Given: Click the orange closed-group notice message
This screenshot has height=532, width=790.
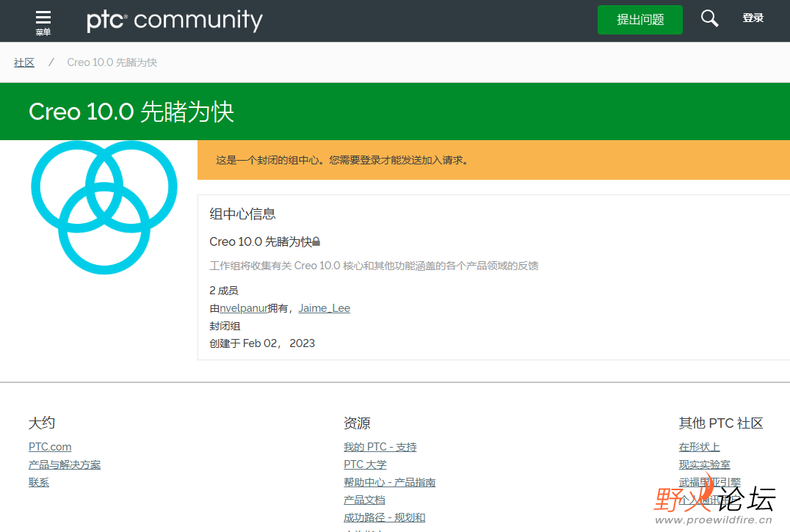Looking at the screenshot, I should point(342,160).
